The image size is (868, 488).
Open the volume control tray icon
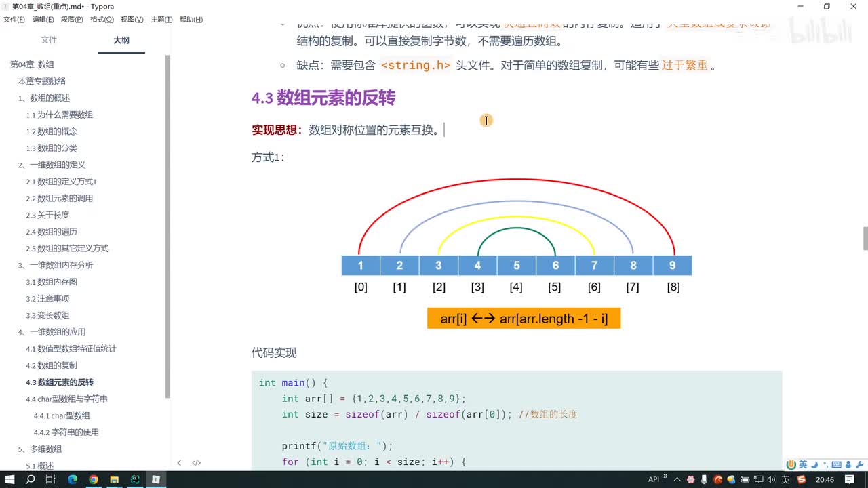pyautogui.click(x=772, y=479)
